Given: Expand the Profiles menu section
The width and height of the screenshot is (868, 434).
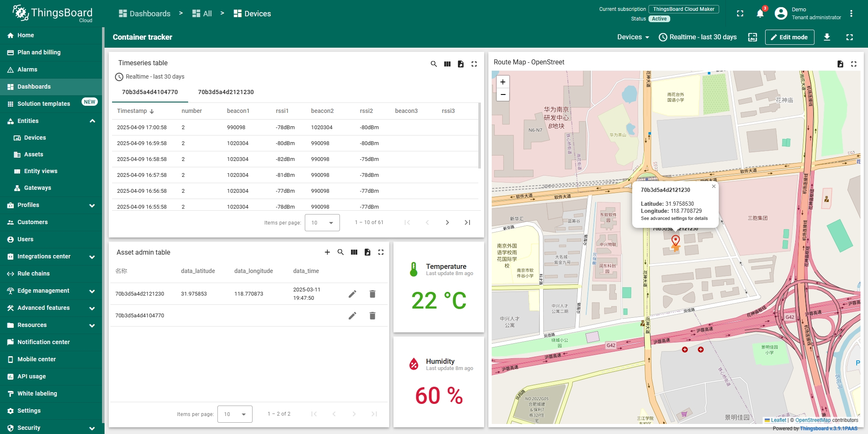Looking at the screenshot, I should click(92, 205).
